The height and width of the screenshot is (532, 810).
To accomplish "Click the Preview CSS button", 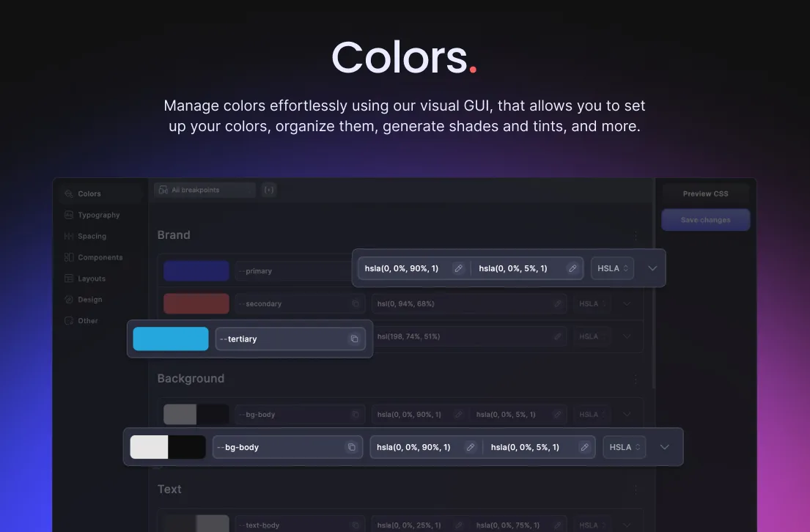I will pos(706,193).
